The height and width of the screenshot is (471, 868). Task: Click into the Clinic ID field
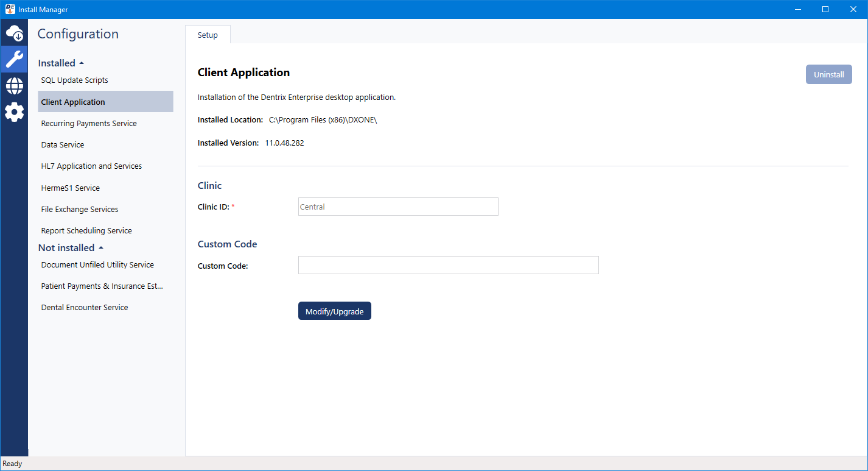398,207
